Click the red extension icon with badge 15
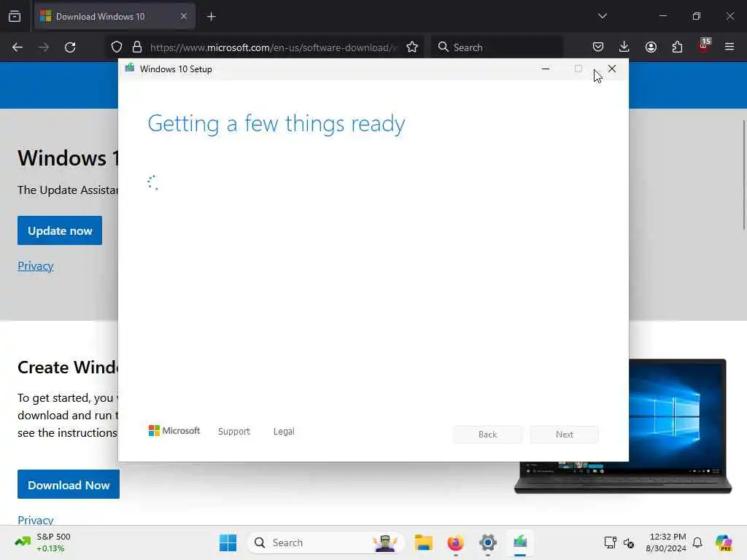Image resolution: width=747 pixels, height=560 pixels. (704, 46)
